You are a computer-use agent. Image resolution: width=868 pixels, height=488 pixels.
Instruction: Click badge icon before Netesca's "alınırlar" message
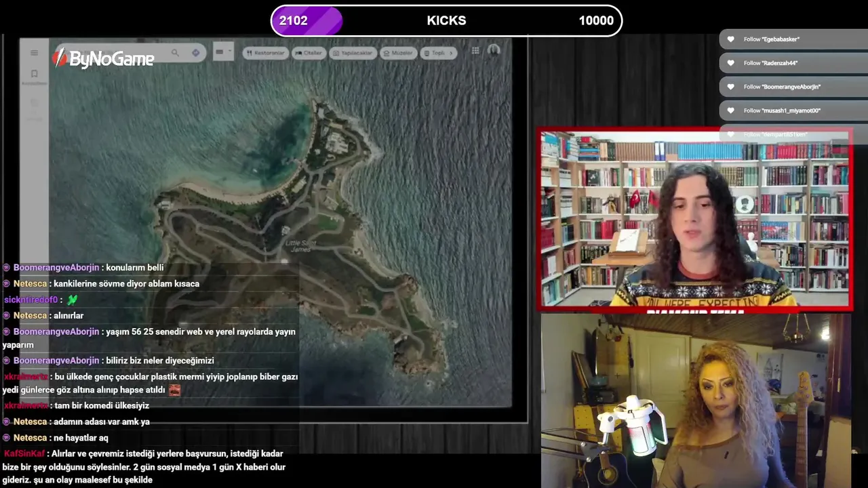click(x=7, y=316)
